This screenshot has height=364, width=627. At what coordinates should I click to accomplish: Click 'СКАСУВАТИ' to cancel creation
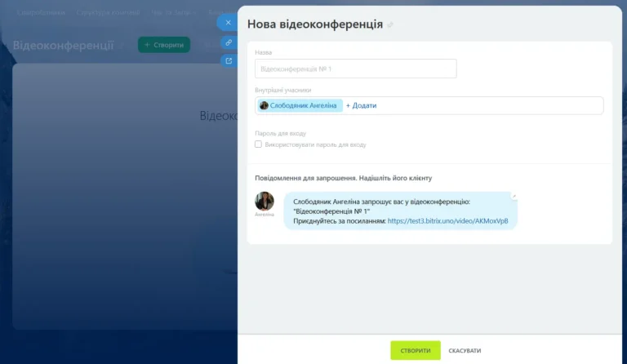coord(465,350)
